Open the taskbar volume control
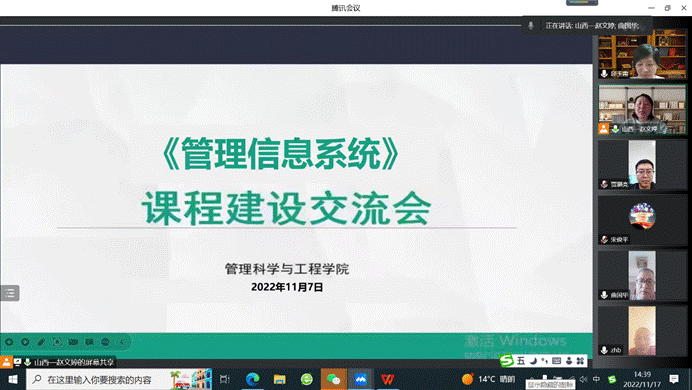This screenshot has height=390, width=692. (x=583, y=379)
